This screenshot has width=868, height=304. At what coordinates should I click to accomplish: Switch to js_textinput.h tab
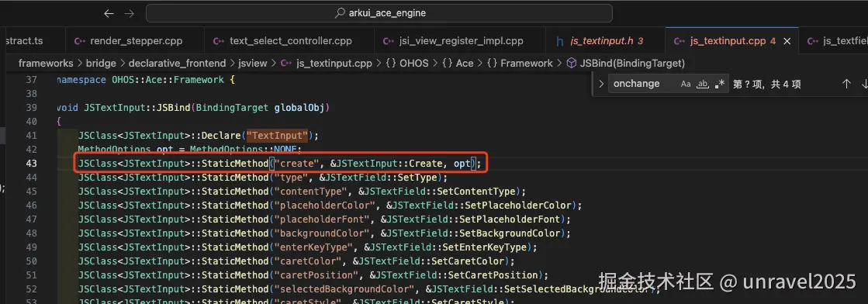click(605, 41)
